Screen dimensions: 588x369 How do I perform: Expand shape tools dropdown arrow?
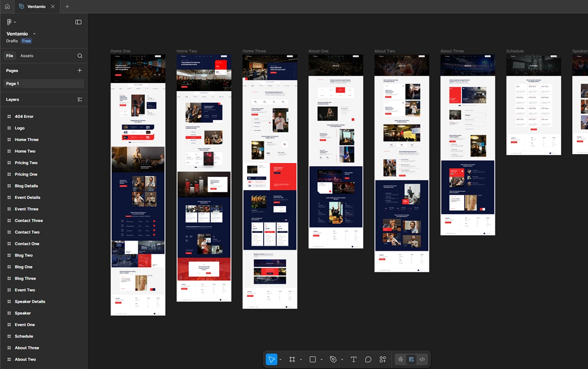pyautogui.click(x=322, y=360)
